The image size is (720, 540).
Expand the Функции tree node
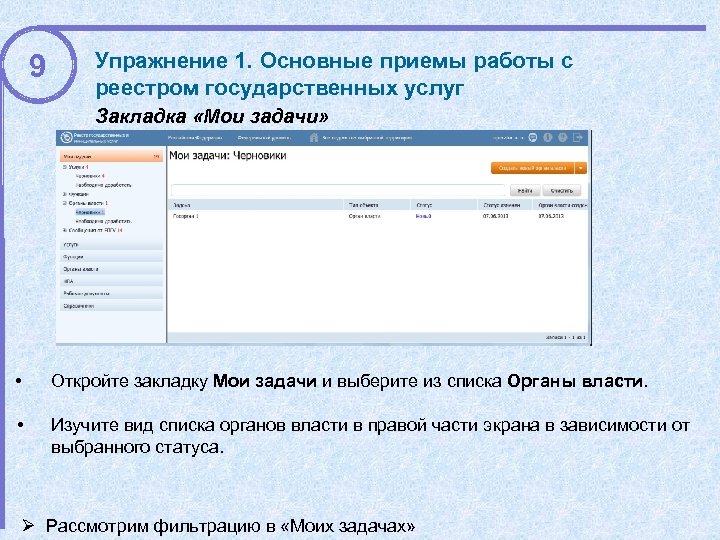(x=65, y=194)
